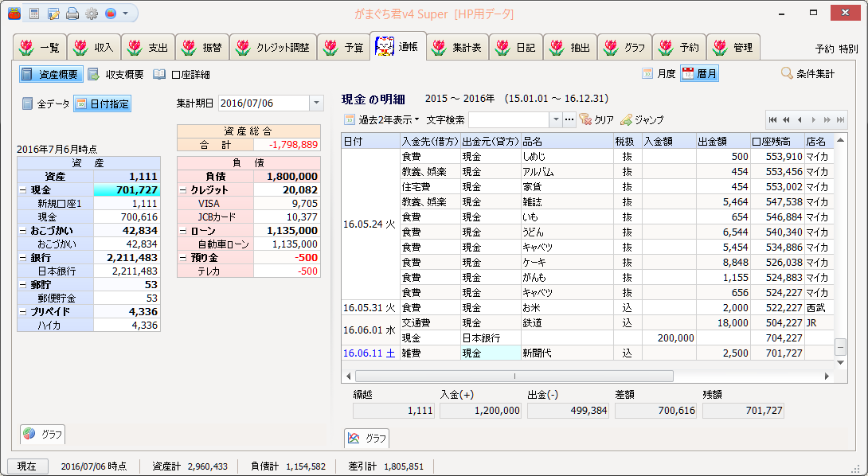Screen dimensions: 868x476
Task: Click the グラフ button below the asset table
Action: coord(43,434)
